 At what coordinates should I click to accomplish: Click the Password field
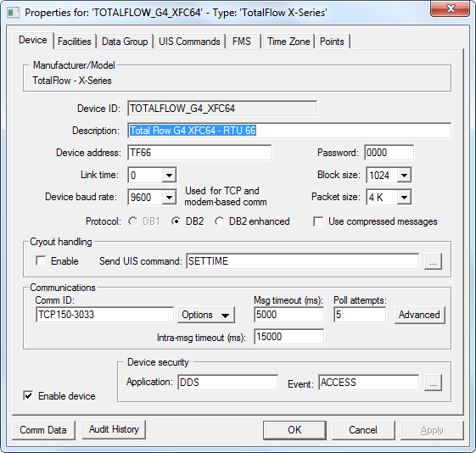[389, 153]
